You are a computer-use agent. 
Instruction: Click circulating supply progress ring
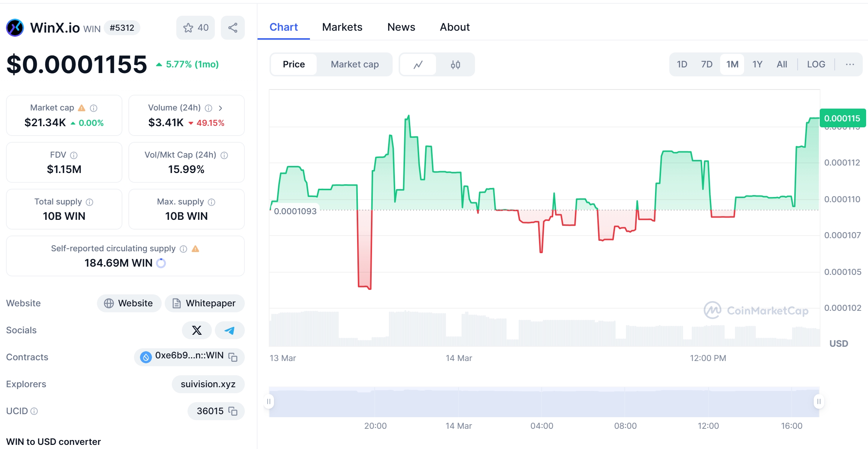tap(161, 263)
